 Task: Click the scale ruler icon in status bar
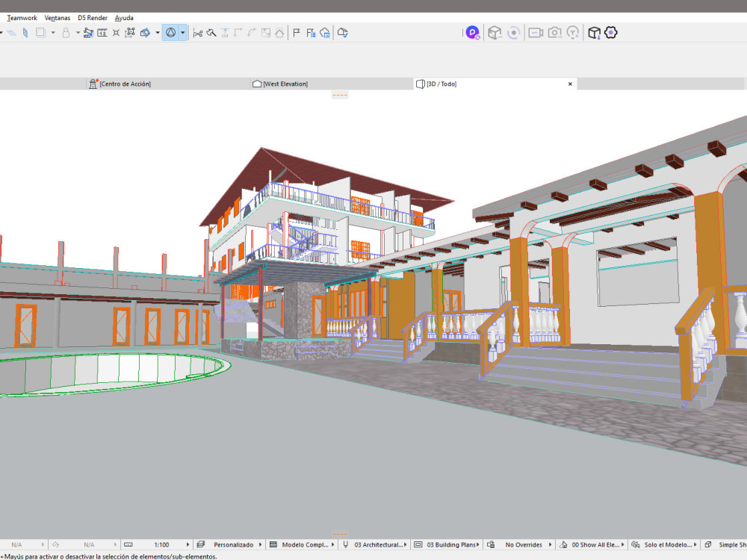click(x=128, y=545)
